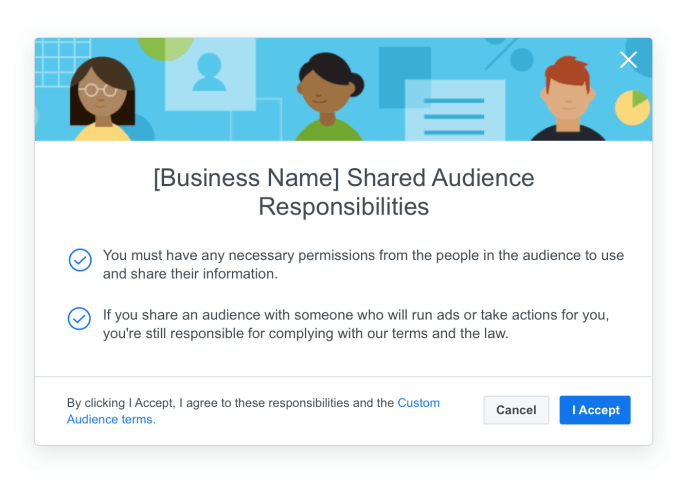Click the Shared Audience Responsibilities heading
The image size is (680, 482).
(x=343, y=193)
